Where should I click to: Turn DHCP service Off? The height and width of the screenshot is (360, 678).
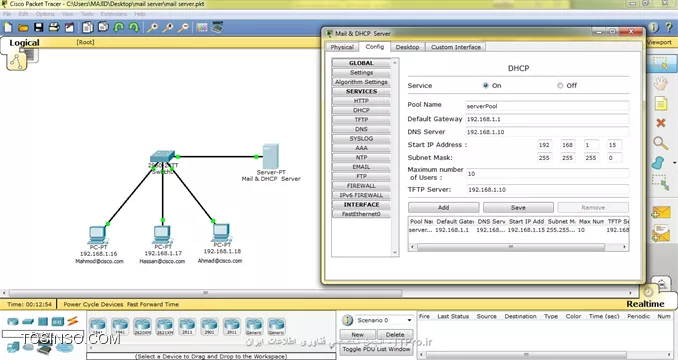click(x=560, y=86)
